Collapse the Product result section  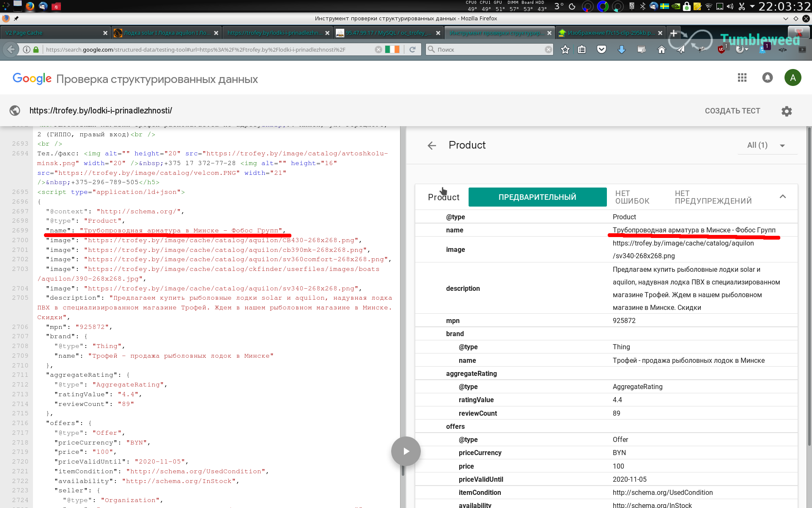pyautogui.click(x=782, y=196)
